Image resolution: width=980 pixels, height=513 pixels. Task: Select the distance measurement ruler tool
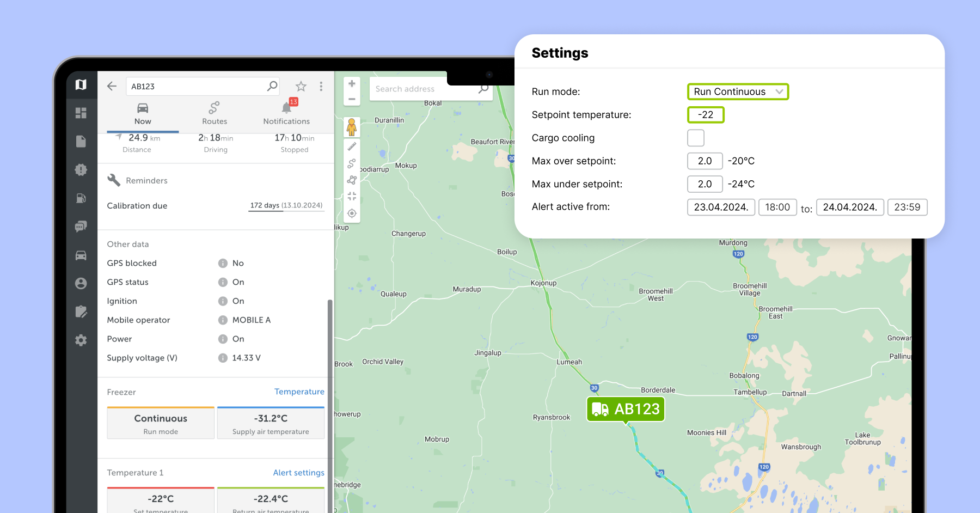[352, 145]
